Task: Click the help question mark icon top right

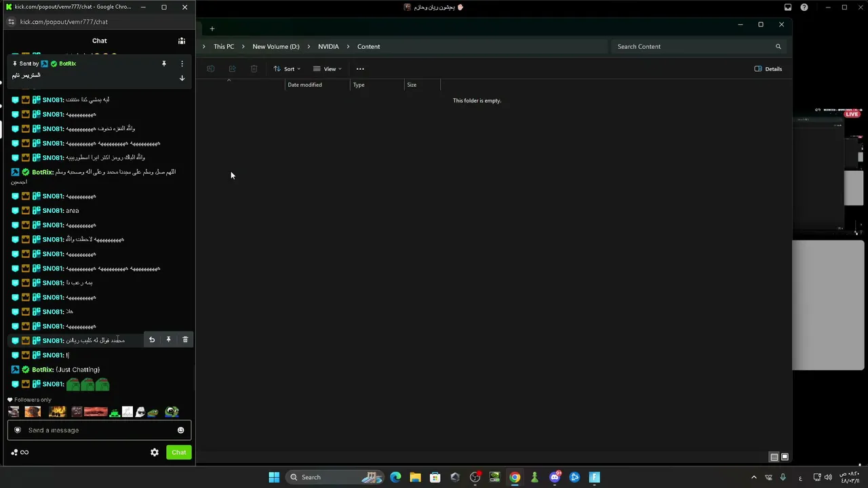Action: pos(804,7)
